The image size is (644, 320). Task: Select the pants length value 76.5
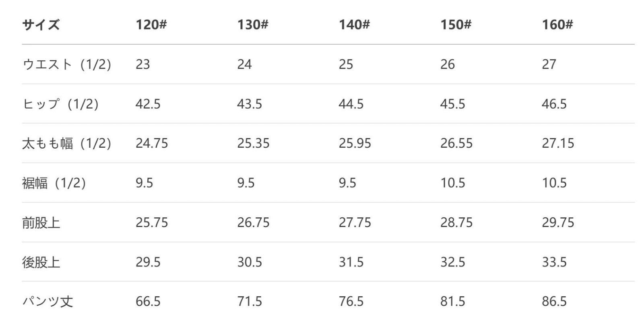click(x=351, y=301)
